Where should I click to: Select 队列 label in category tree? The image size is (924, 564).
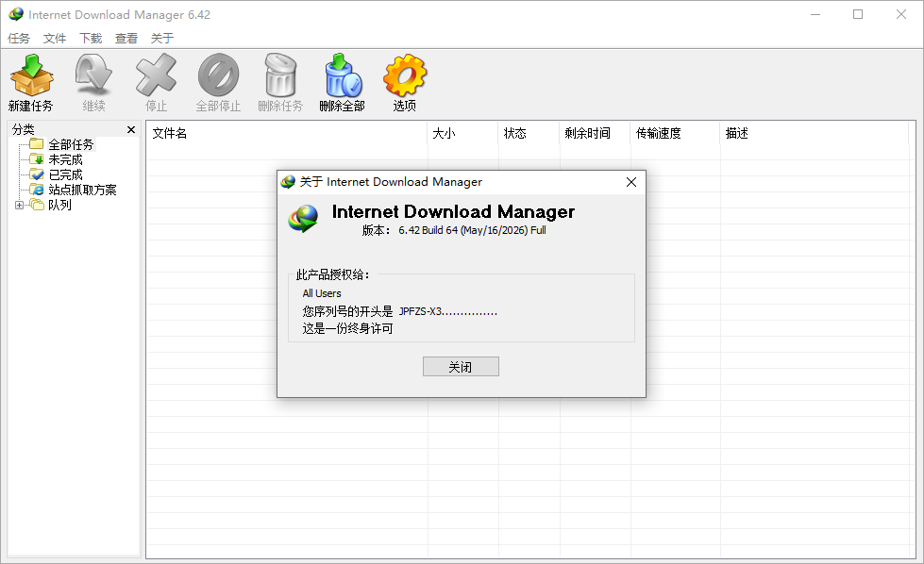[x=59, y=205]
